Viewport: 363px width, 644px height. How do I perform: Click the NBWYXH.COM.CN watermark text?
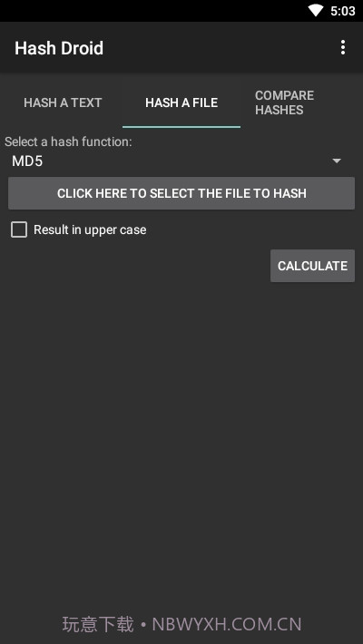pos(227,624)
